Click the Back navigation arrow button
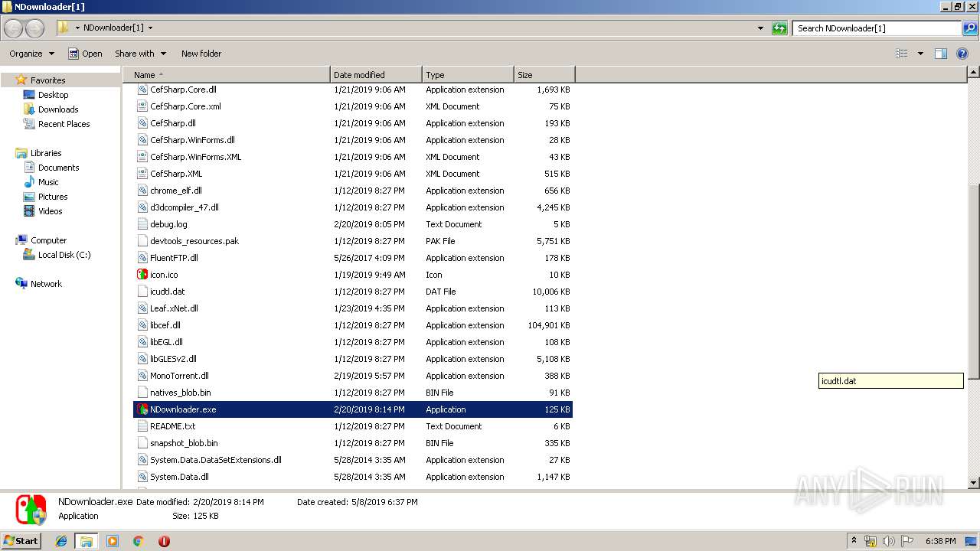The image size is (980, 551). [x=14, y=28]
